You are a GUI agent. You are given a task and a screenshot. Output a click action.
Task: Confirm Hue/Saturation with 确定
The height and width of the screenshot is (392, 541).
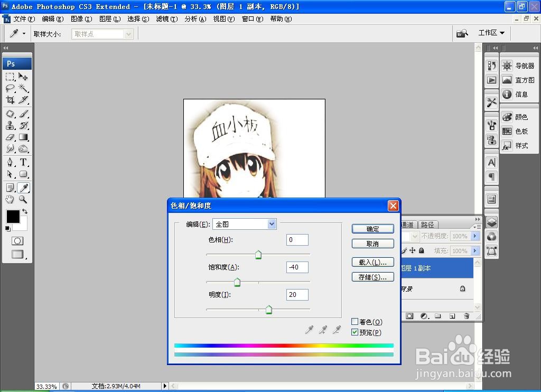pos(372,229)
